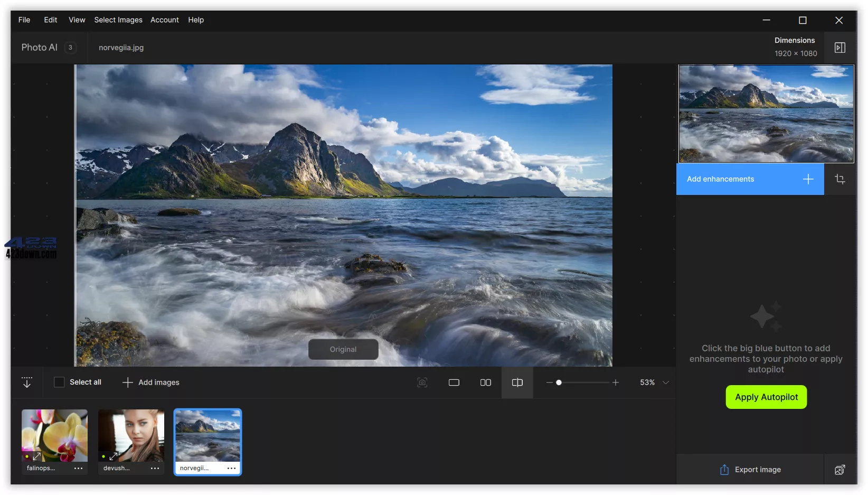The image size is (868, 495).
Task: Click the zoom slider handle
Action: (x=560, y=382)
